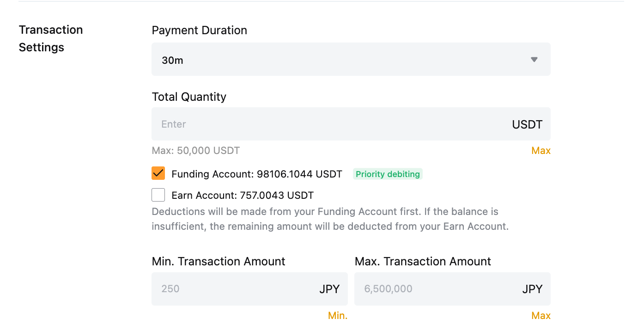Enable the Earn Account checkbox
This screenshot has width=644, height=331.
coord(158,195)
